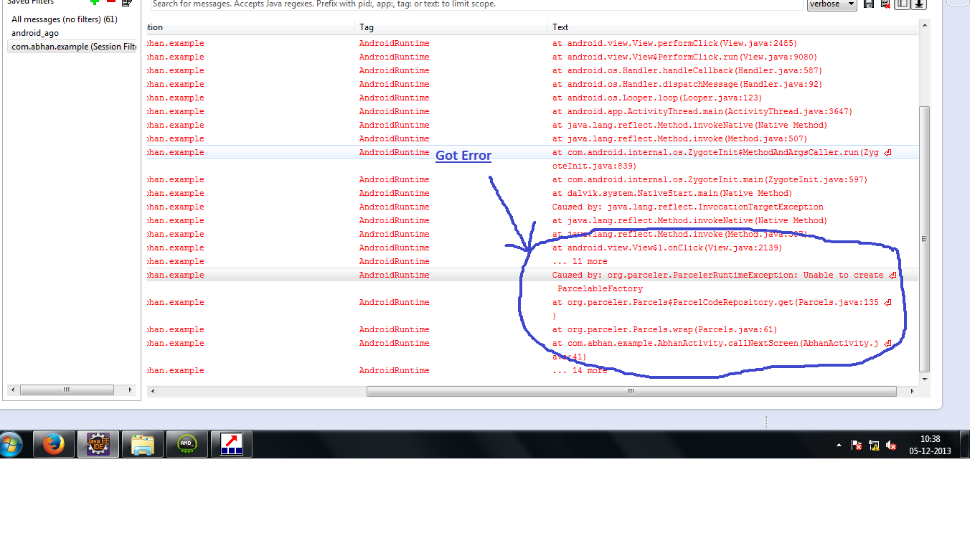
Task: Toggle scroll lock down-arrow icon
Action: (918, 4)
